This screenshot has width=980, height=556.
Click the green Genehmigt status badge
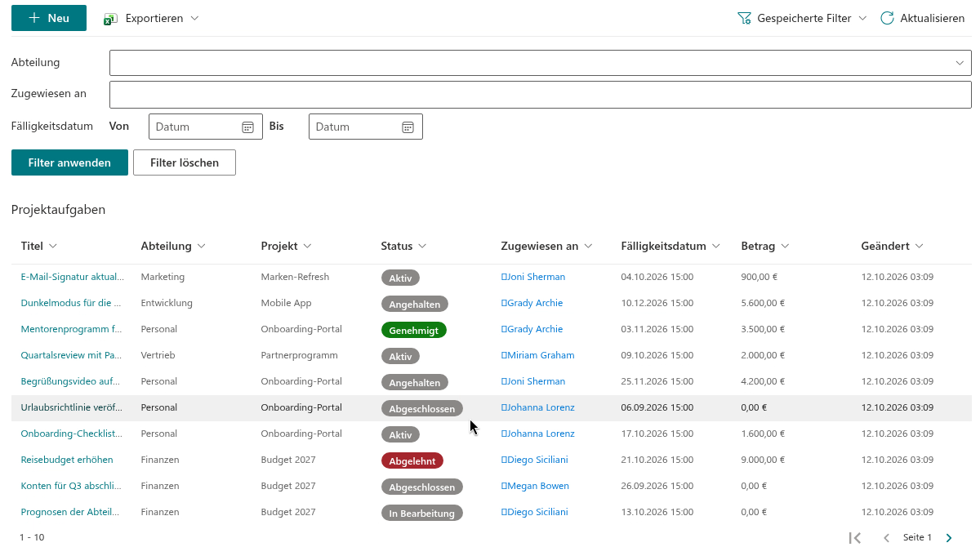[414, 330]
